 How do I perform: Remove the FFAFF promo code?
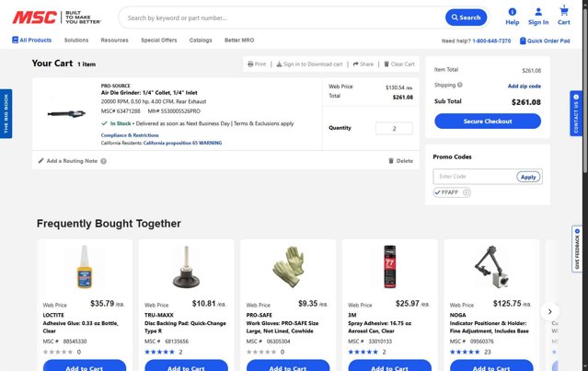467,192
